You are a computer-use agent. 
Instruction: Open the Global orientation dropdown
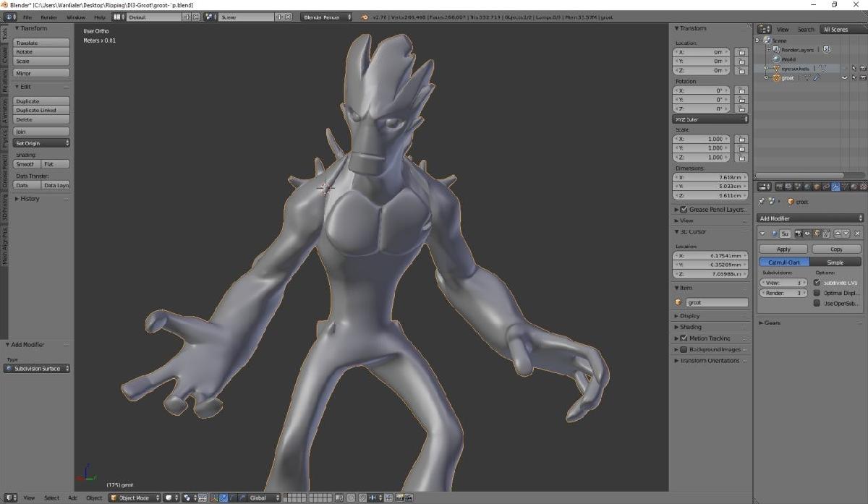264,497
